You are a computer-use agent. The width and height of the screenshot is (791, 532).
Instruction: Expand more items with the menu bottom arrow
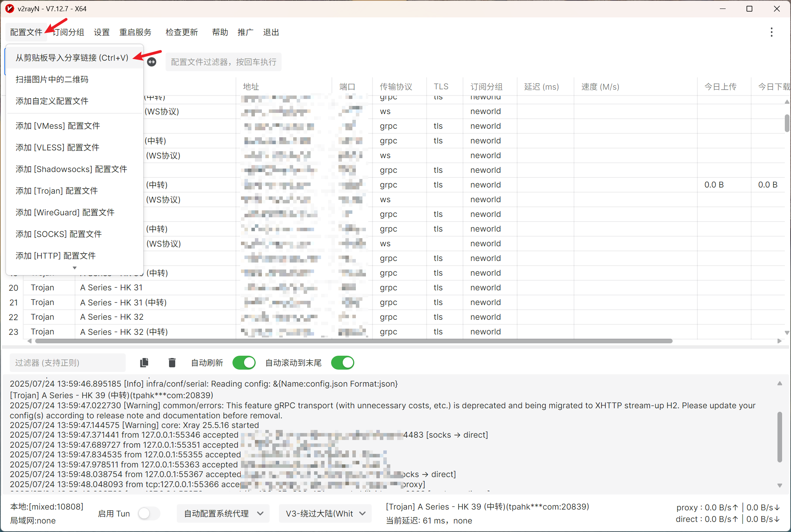(75, 268)
